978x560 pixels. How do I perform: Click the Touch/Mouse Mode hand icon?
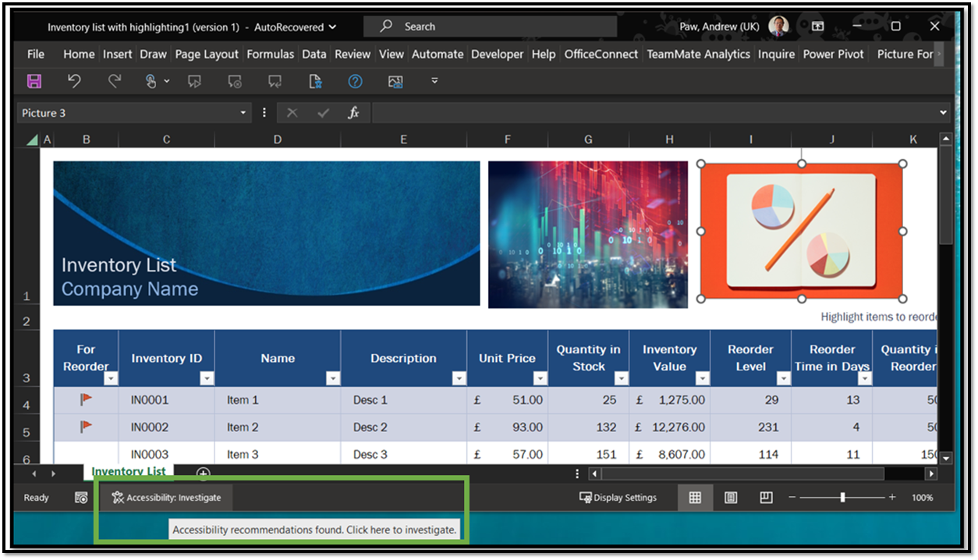coord(151,81)
